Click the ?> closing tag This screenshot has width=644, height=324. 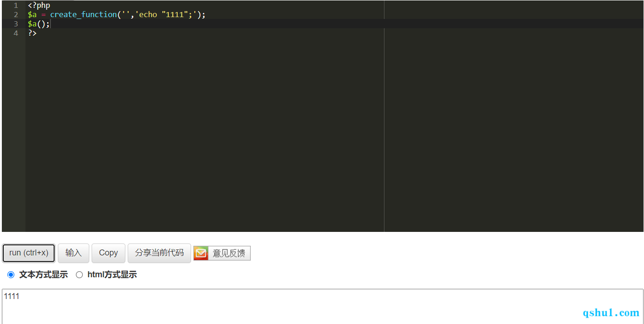tap(32, 33)
